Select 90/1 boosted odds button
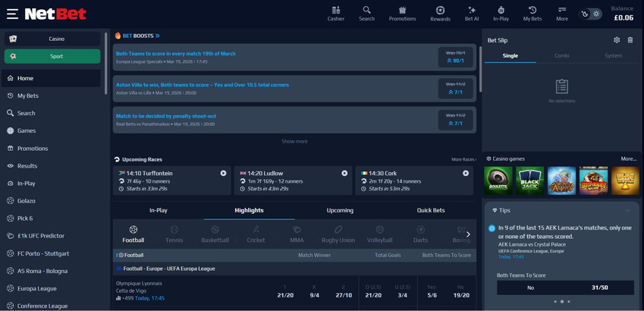The width and height of the screenshot is (644, 311). coord(455,57)
